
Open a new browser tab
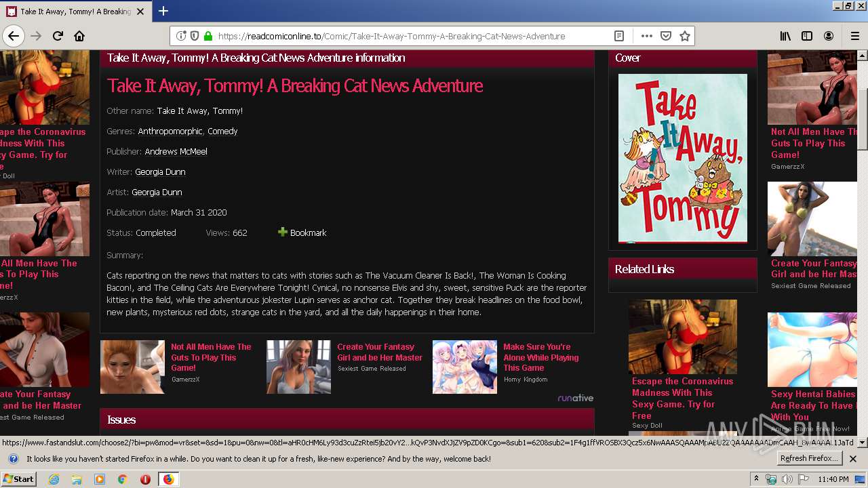point(163,11)
